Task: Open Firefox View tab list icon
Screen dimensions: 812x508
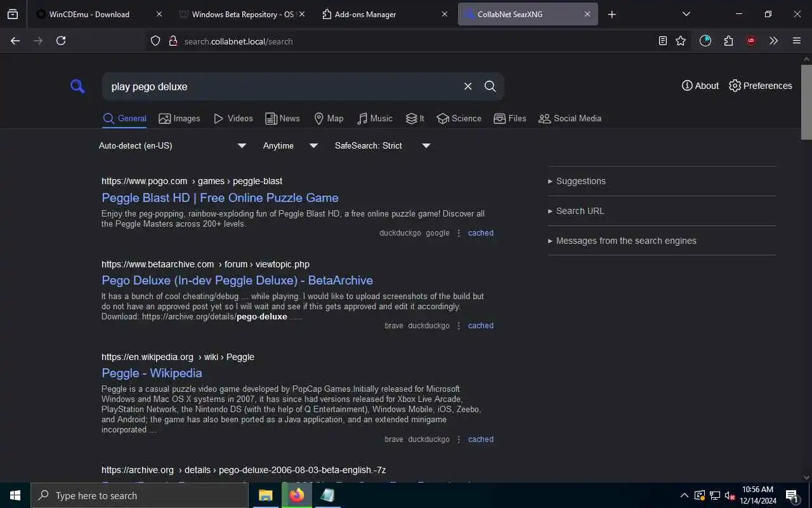Action: tap(13, 14)
